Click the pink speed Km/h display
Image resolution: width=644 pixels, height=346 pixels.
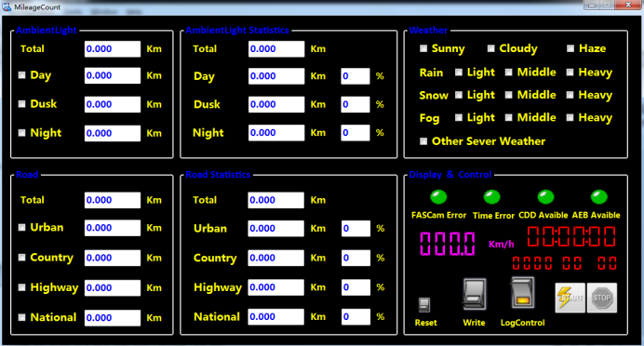coord(448,244)
